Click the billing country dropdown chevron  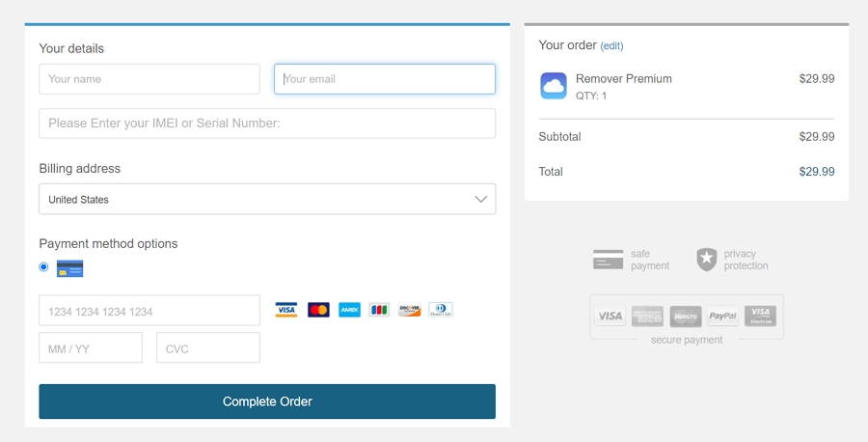[x=480, y=200]
